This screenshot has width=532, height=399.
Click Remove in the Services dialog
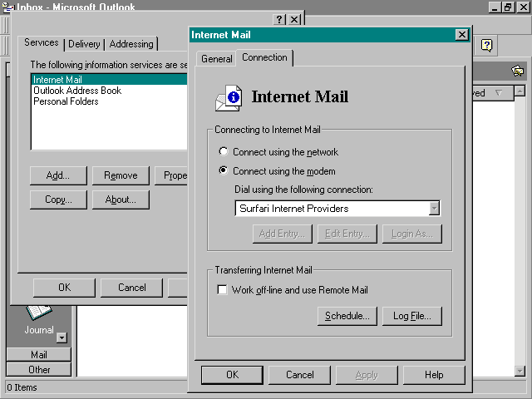121,175
